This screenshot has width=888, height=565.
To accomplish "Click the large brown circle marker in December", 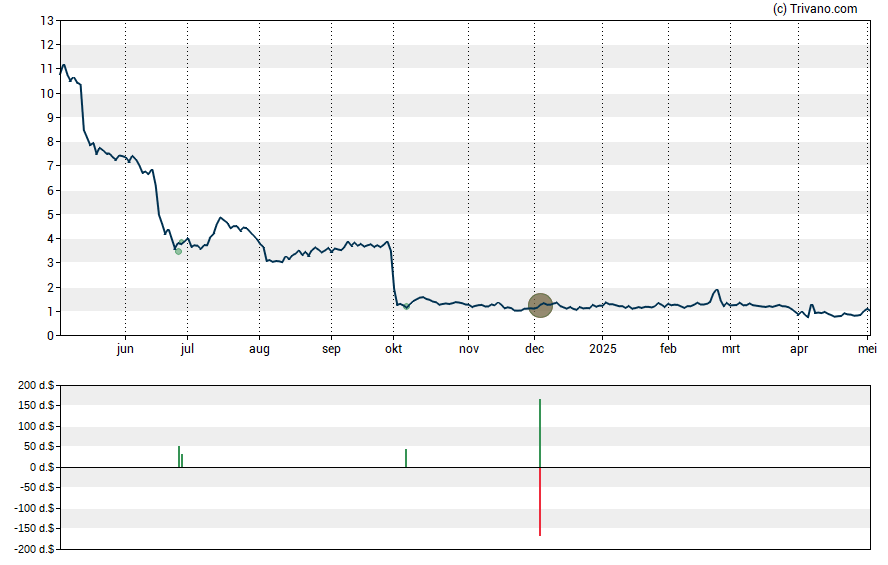I will (x=540, y=306).
